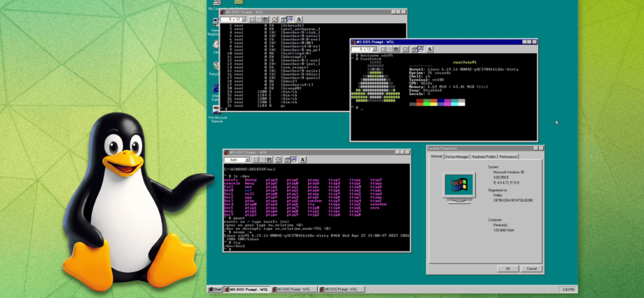Click the 'Kernel: Linux 6.19.11' line
The image size is (644, 298).
[x=463, y=69]
